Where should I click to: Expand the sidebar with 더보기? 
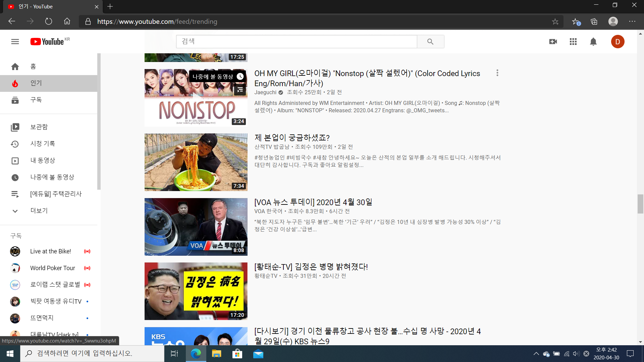[x=49, y=211]
